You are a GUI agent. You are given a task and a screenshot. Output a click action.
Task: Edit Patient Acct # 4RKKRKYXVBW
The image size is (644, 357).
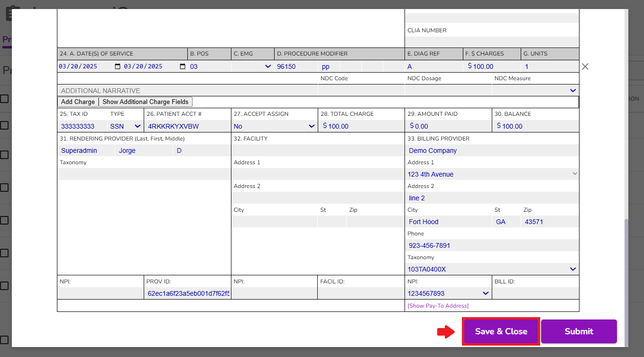pos(187,126)
